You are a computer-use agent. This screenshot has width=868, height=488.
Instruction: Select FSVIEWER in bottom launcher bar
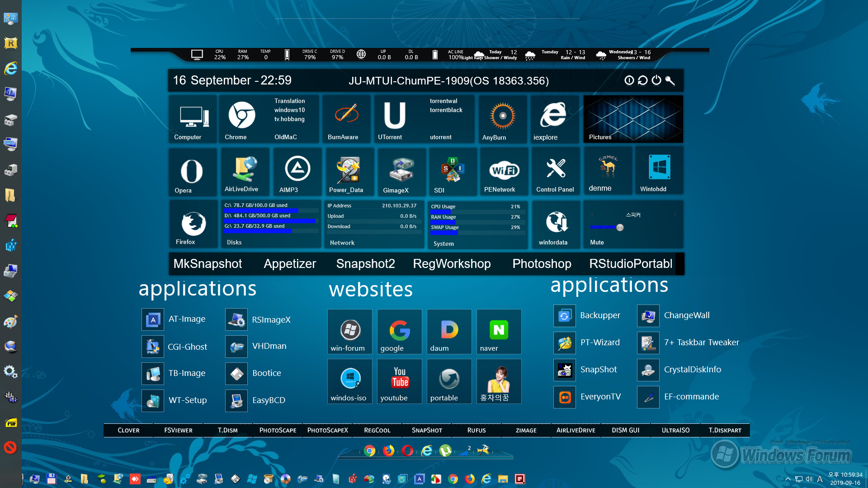click(178, 431)
